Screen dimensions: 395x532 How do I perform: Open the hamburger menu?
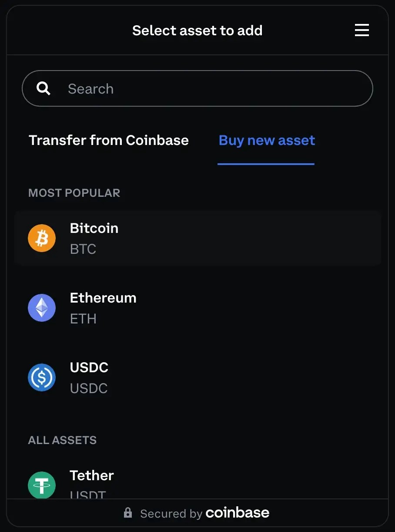pyautogui.click(x=362, y=30)
